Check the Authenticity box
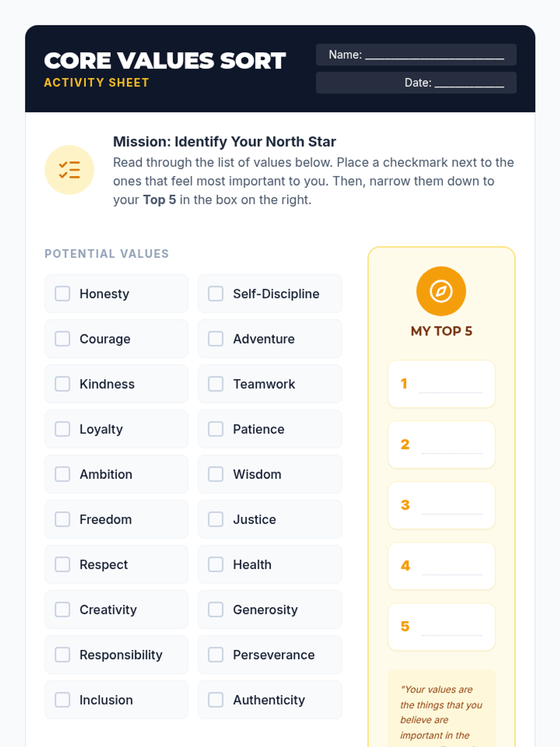The image size is (560, 747). point(216,700)
